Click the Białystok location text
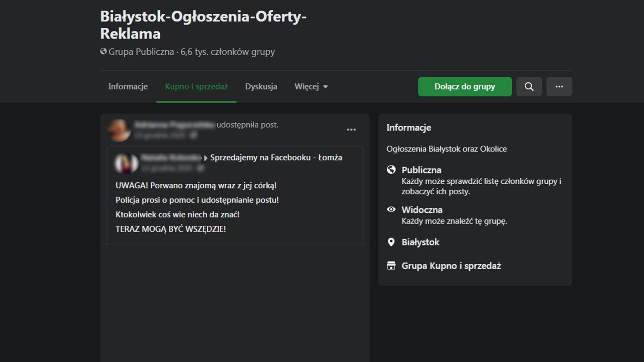 (420, 242)
